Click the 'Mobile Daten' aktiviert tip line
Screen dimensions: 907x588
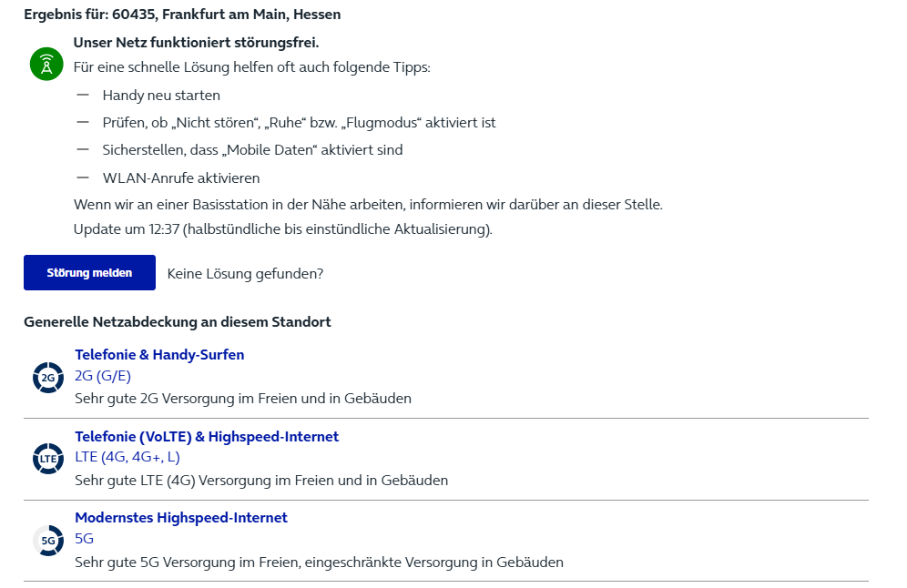pos(253,150)
